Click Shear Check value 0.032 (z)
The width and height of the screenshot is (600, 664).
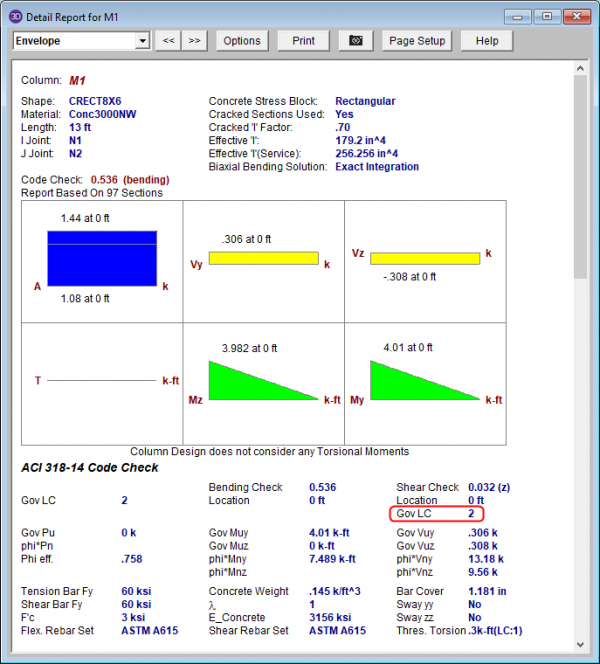pos(489,487)
